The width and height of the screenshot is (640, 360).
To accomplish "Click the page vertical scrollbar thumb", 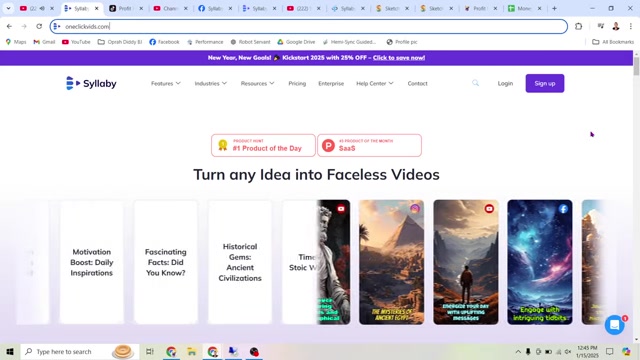I will click(x=636, y=66).
